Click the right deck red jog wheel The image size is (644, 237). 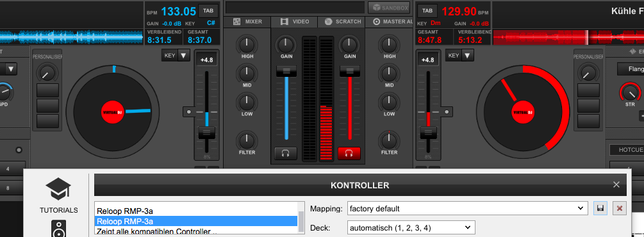click(523, 112)
